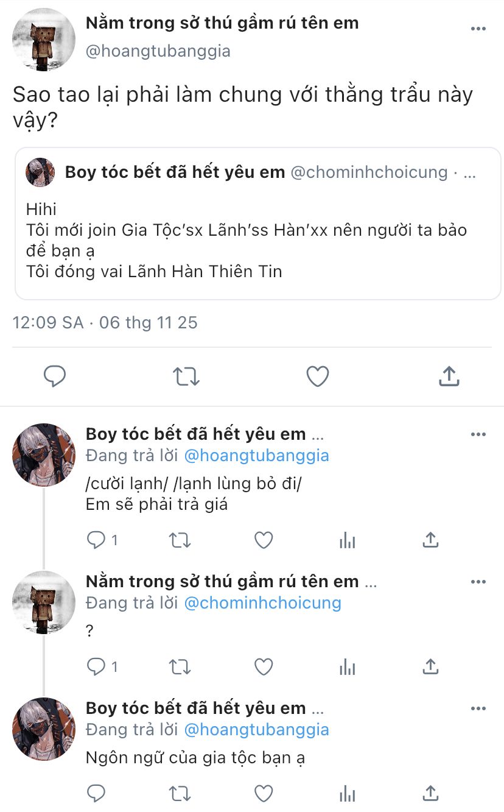View analytics of "/cười lạnh/" reply
The width and height of the screenshot is (504, 812).
[x=347, y=540]
